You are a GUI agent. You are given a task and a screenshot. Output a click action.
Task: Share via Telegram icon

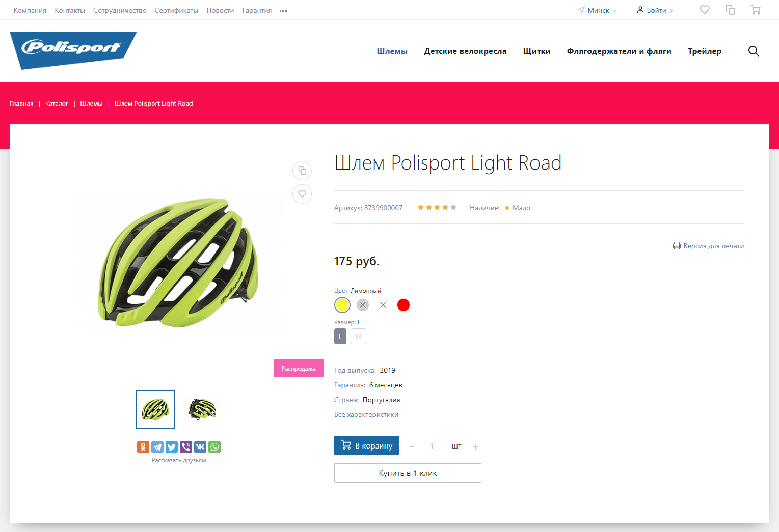[157, 447]
